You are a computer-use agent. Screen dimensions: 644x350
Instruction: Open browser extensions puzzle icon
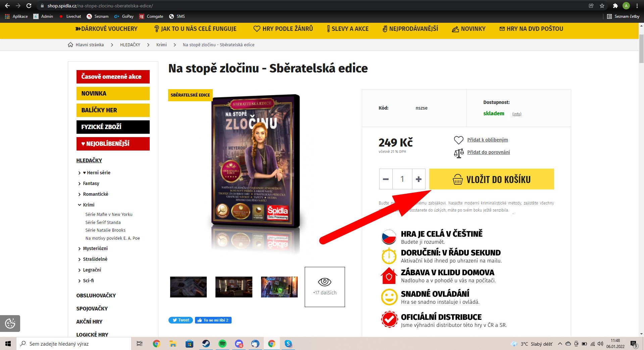click(x=615, y=6)
